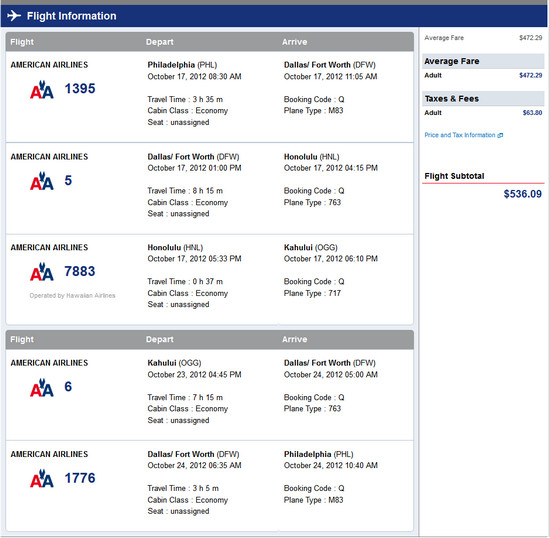Click the AA logo for flight 1395

42,90
